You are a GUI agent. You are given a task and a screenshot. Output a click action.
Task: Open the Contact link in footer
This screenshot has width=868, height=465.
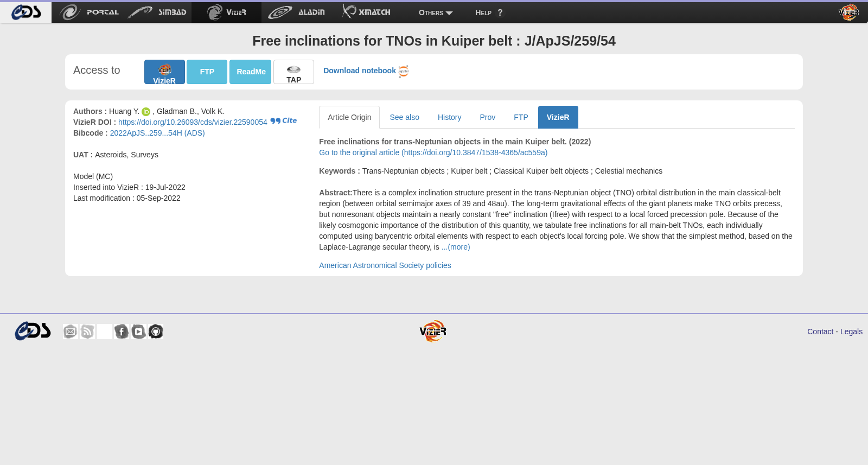coord(820,332)
